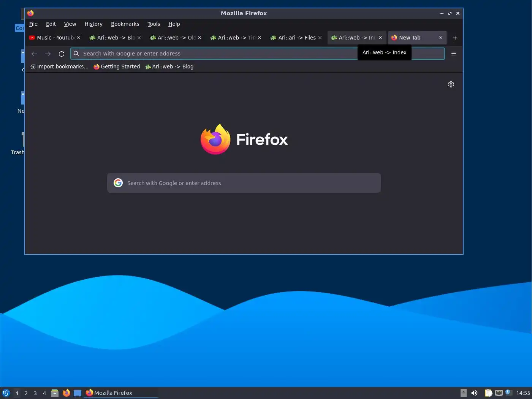This screenshot has width=532, height=399.
Task: Close the Ari::web -> Old tab
Action: click(x=199, y=38)
